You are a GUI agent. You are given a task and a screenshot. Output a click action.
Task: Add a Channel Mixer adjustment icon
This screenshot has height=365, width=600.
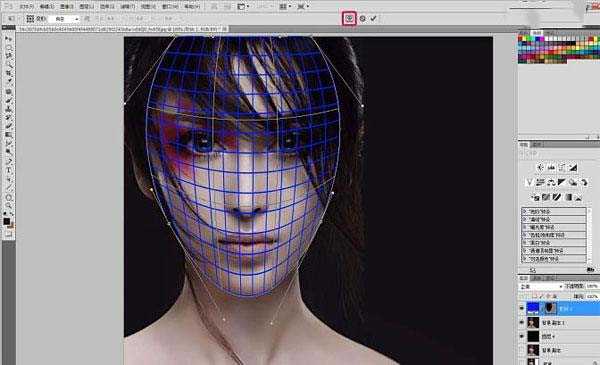[584, 182]
